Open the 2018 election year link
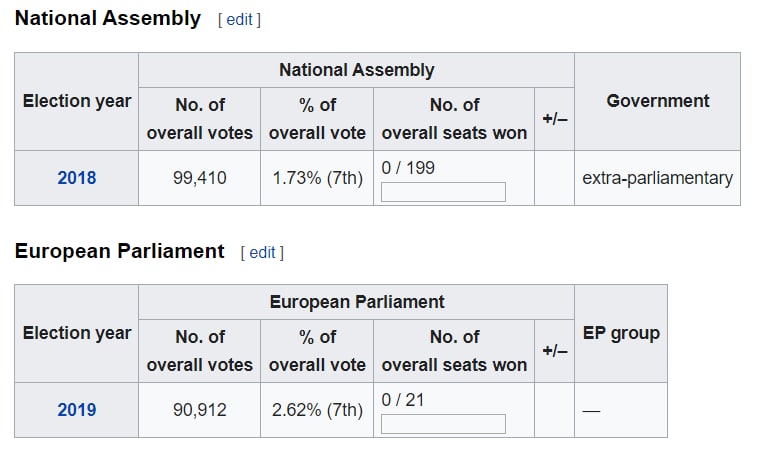The image size is (759, 458). [76, 178]
